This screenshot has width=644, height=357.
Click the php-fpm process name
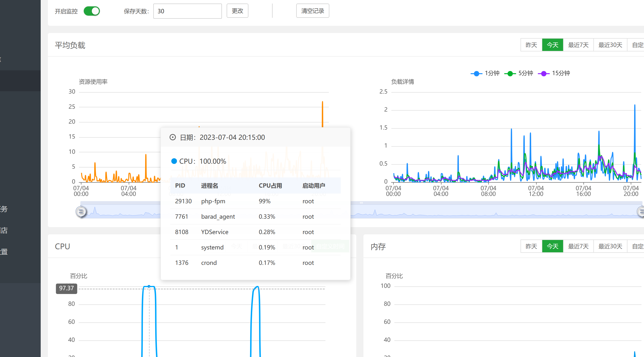click(x=213, y=201)
